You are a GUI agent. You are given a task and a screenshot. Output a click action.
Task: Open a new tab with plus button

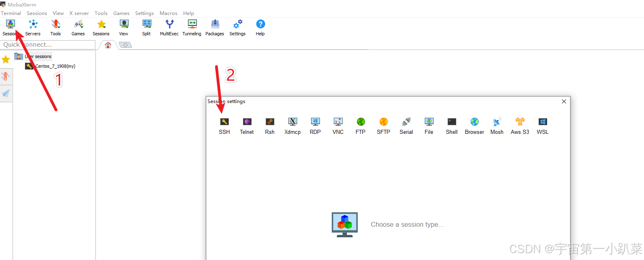125,45
